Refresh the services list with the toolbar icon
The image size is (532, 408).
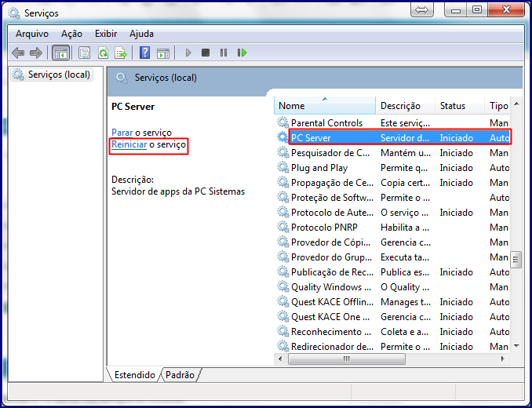(103, 53)
